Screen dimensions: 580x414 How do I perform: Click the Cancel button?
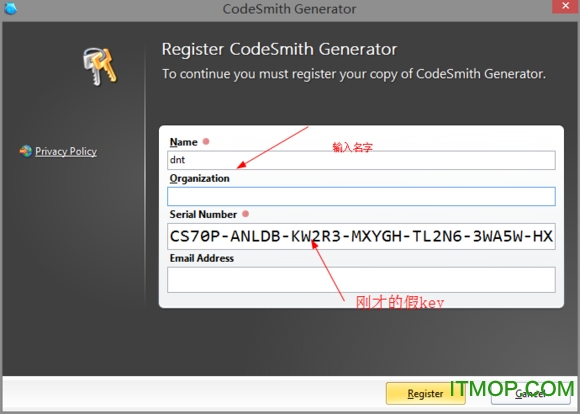[530, 393]
